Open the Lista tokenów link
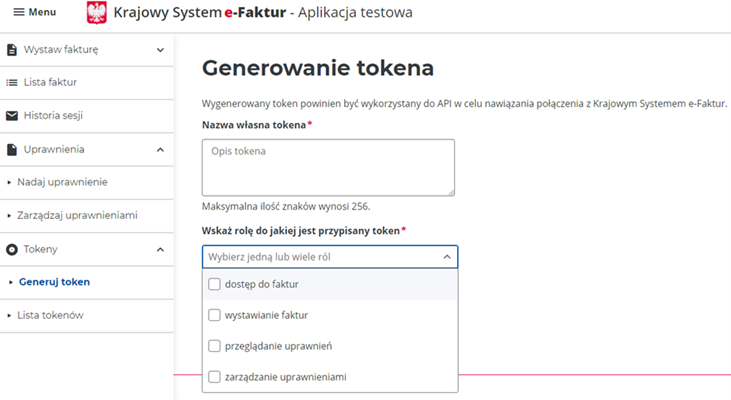Viewport: 731px width, 400px height. [50, 315]
